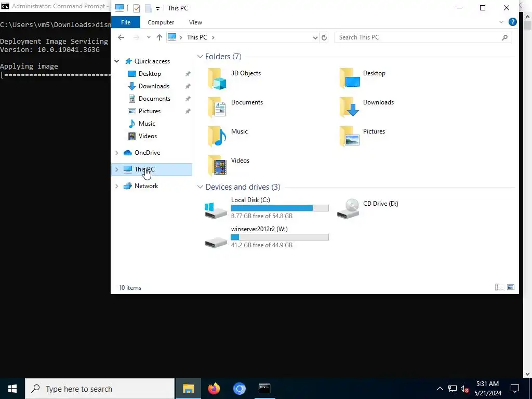Open the network status tray icon

(453, 389)
